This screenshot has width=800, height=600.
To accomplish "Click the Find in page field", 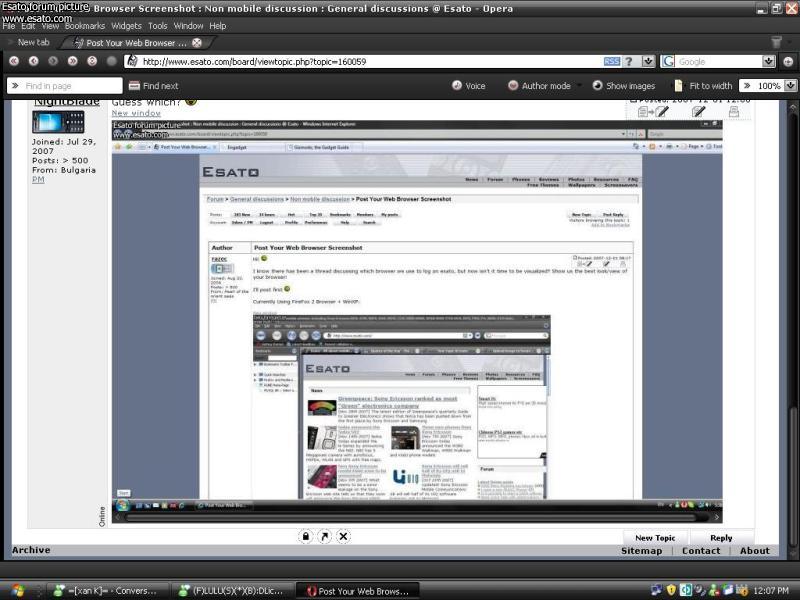I will 65,86.
